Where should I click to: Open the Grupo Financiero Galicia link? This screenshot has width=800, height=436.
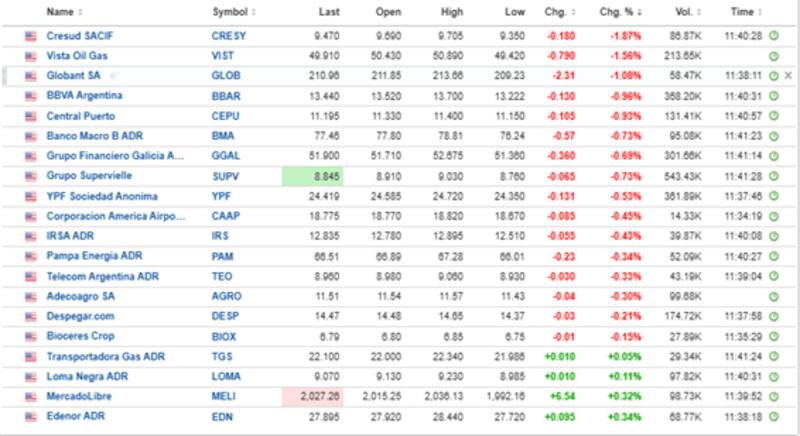tap(115, 156)
